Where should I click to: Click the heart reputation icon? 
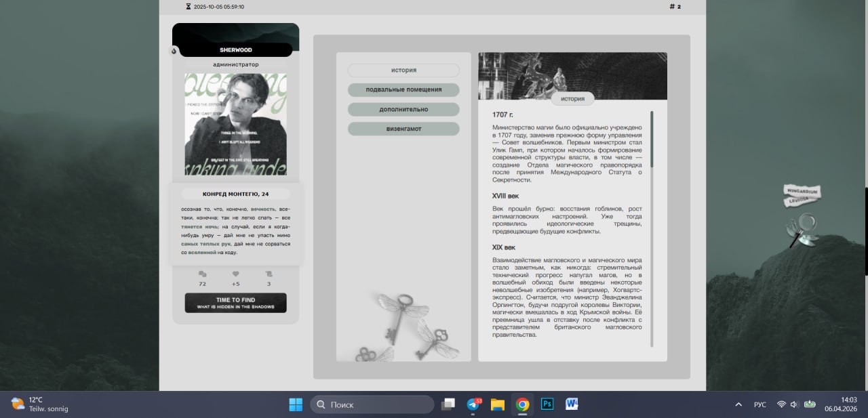point(235,274)
